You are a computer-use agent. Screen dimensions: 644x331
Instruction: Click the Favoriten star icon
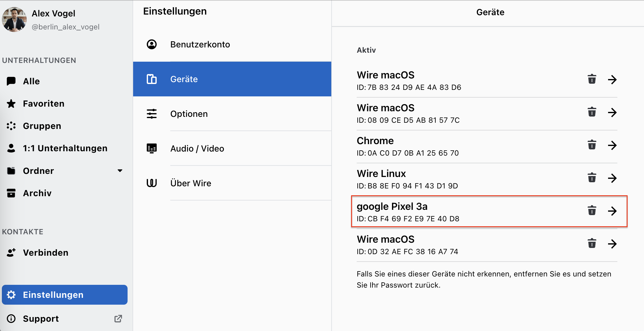[x=11, y=104]
